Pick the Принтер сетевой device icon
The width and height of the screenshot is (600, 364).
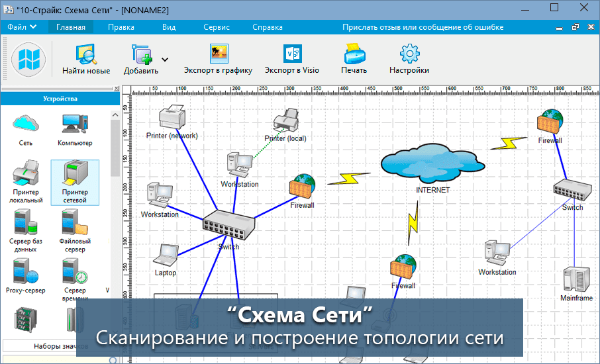[74, 175]
